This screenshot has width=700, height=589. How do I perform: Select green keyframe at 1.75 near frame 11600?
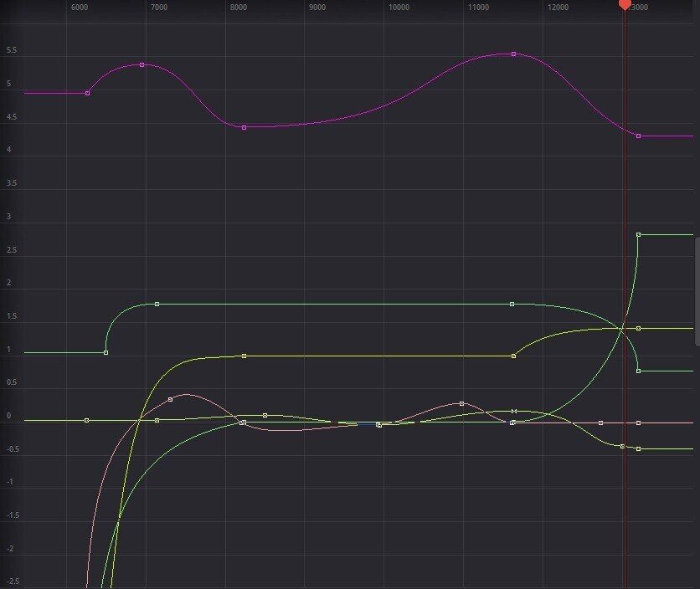(512, 305)
